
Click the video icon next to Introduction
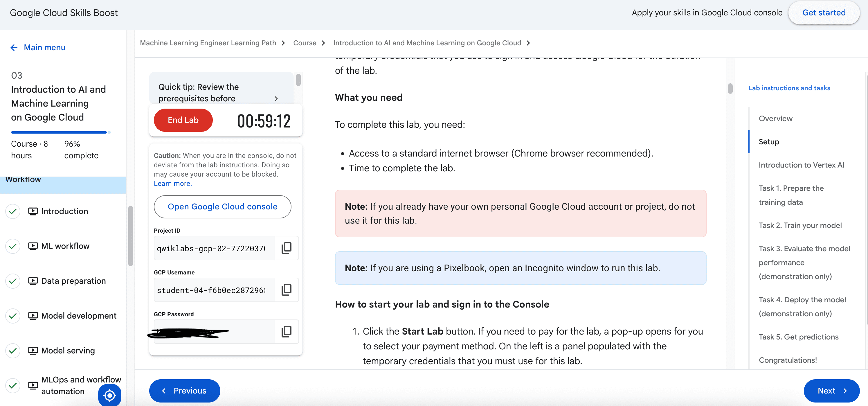click(x=33, y=211)
